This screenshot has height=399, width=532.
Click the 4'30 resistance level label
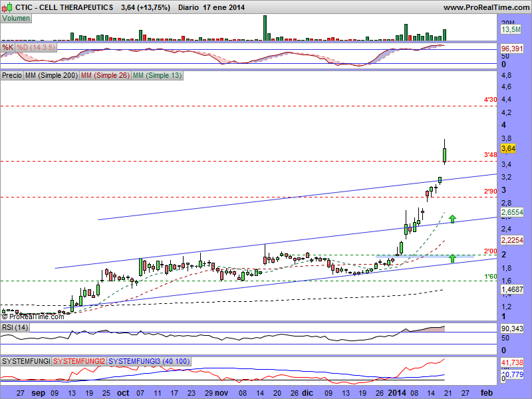490,99
